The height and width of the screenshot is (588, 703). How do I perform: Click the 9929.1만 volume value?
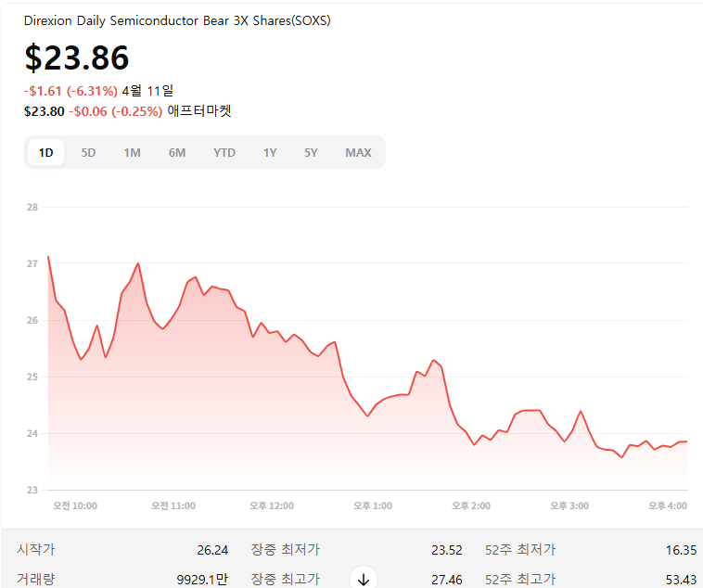(202, 579)
